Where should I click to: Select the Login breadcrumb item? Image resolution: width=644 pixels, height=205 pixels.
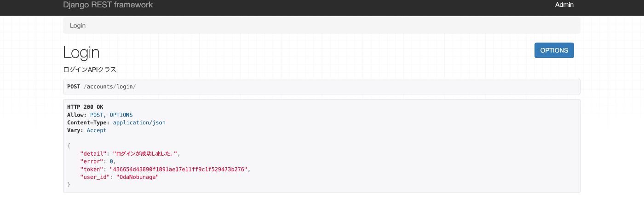tap(78, 25)
